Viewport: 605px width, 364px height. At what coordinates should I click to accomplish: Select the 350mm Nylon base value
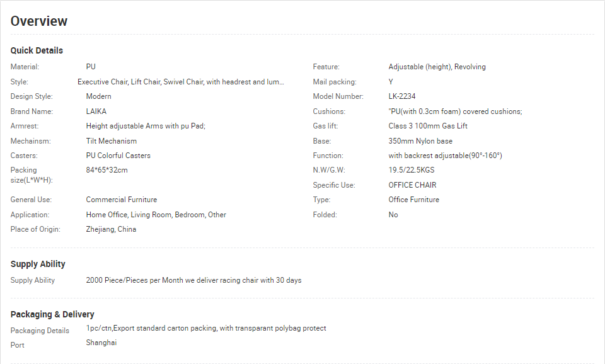pos(420,141)
